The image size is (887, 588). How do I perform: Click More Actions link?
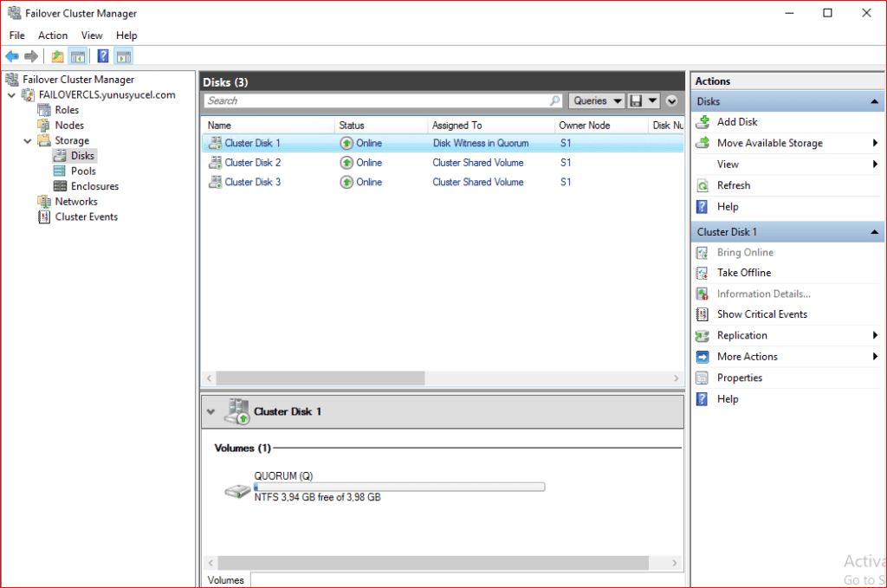[748, 357]
